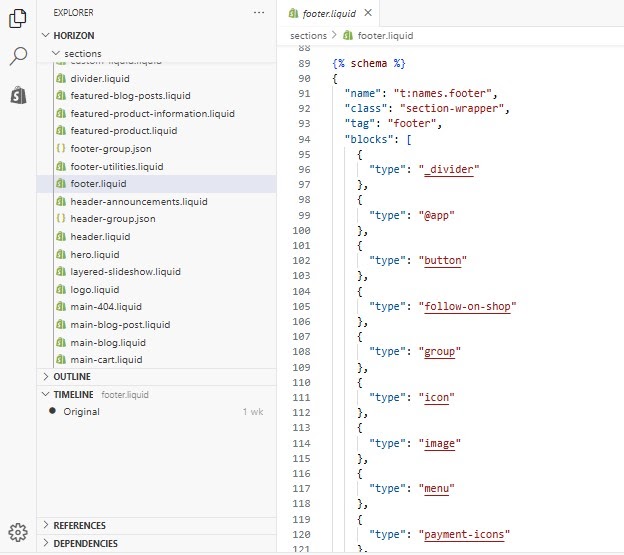The height and width of the screenshot is (555, 624).
Task: Collapse the TIMELINE panel
Action: click(156, 395)
